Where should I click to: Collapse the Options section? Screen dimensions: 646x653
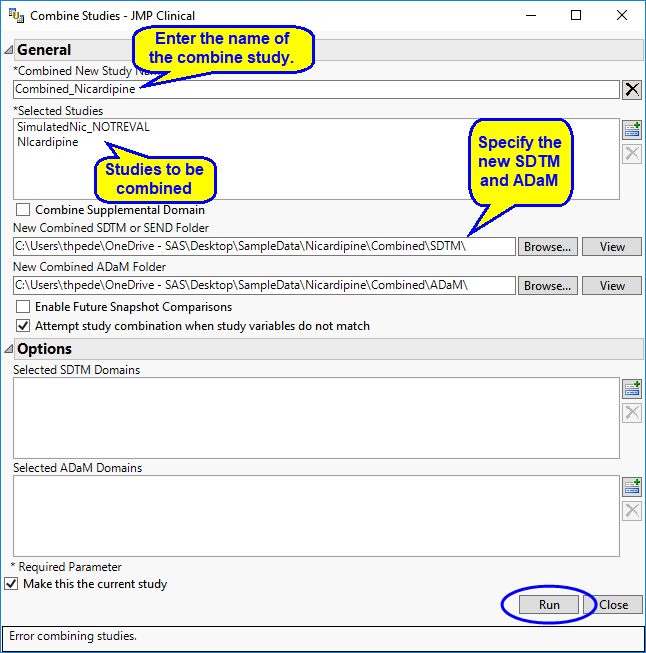coord(8,349)
